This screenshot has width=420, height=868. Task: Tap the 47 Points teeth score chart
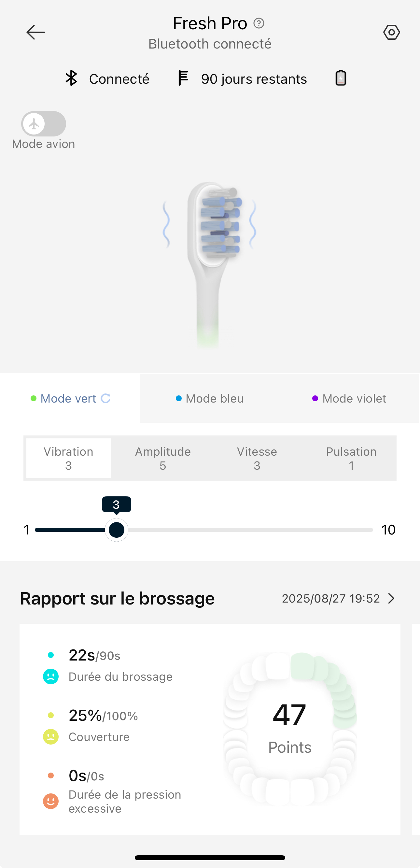290,728
